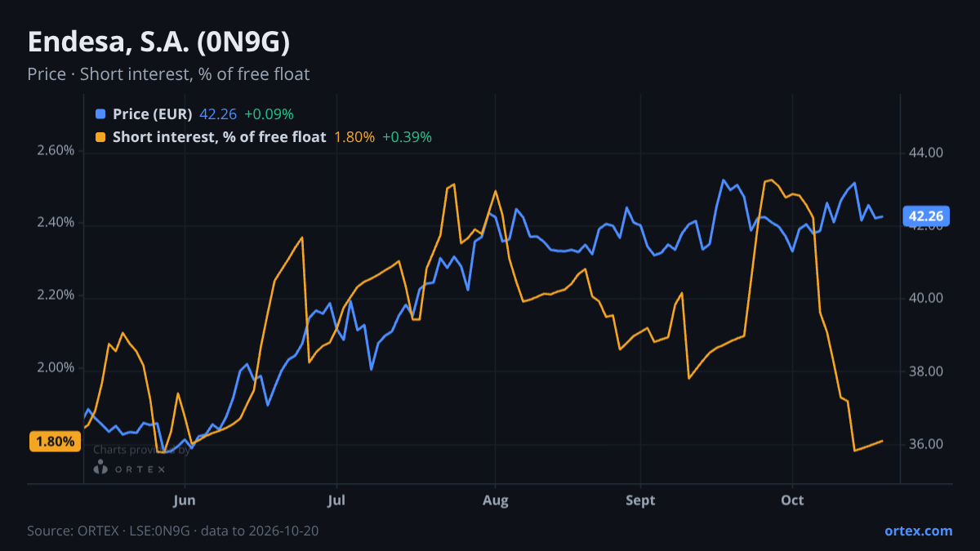Click the +0.09% price change value
Viewport: 980px width, 551px height.
269,114
